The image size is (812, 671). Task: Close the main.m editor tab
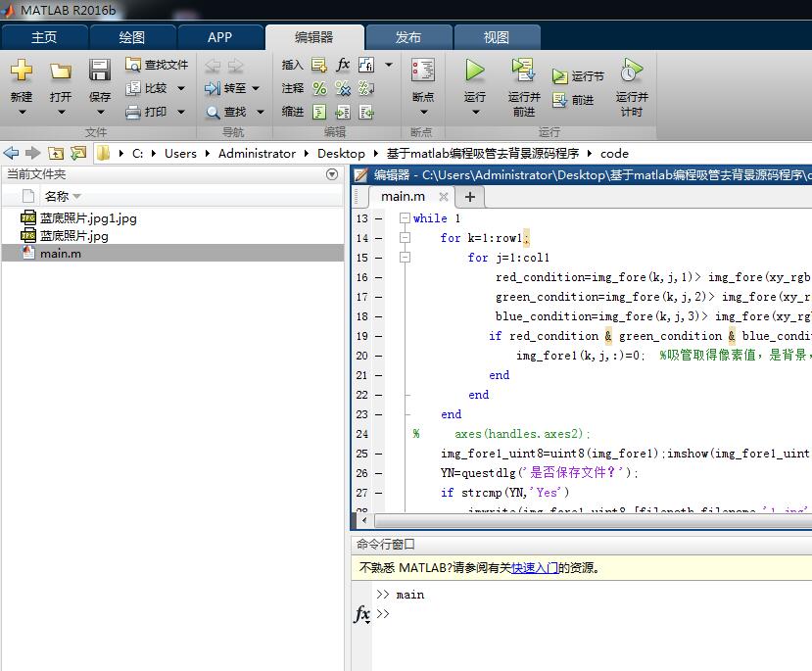tap(444, 197)
